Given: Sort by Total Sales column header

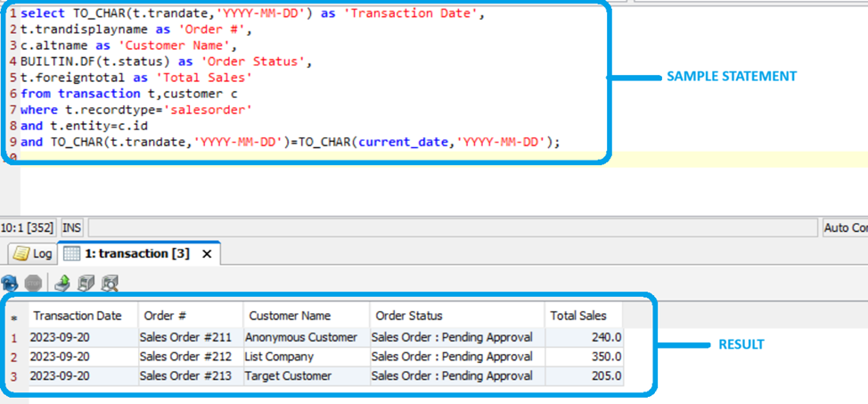Looking at the screenshot, I should [584, 316].
